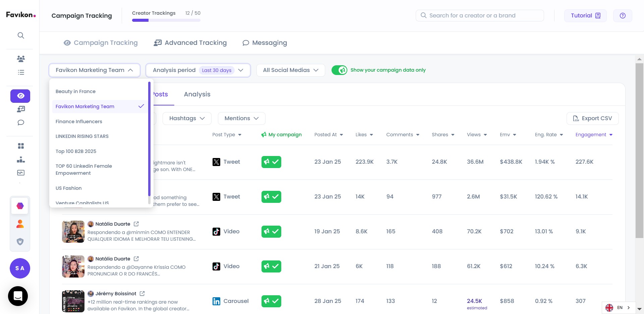Click the UK flag language icon

pyautogui.click(x=609, y=308)
